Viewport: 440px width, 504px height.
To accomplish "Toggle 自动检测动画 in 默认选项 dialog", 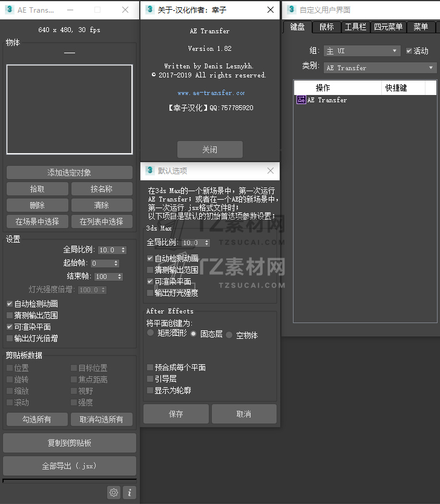I will [150, 258].
